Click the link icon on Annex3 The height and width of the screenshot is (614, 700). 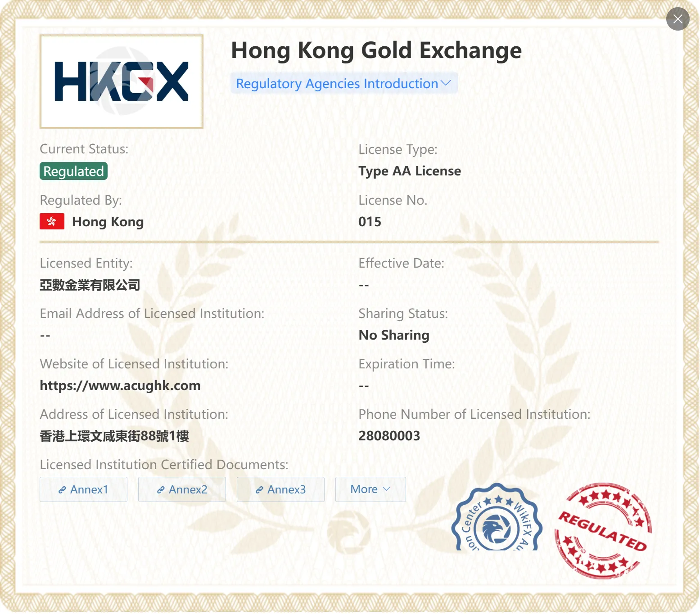(260, 490)
